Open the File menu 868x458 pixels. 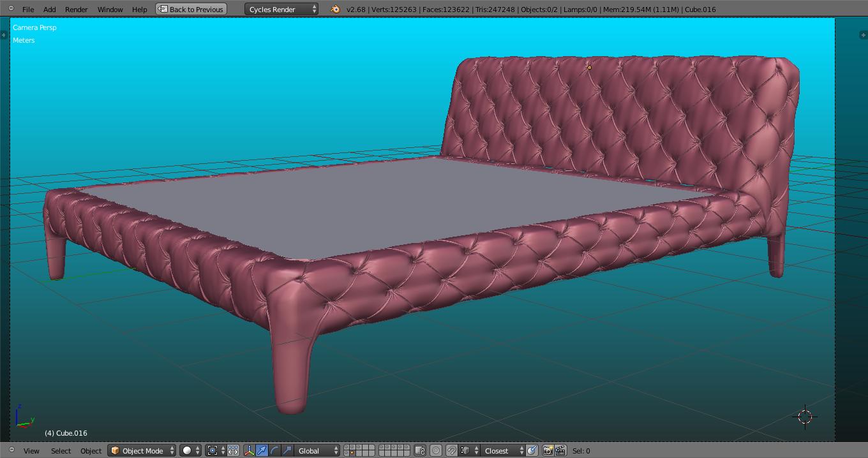coord(28,9)
